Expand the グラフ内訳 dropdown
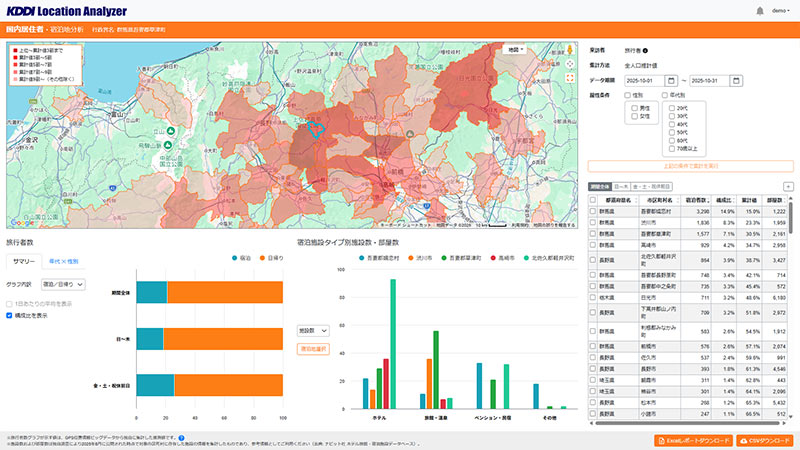 click(x=63, y=283)
